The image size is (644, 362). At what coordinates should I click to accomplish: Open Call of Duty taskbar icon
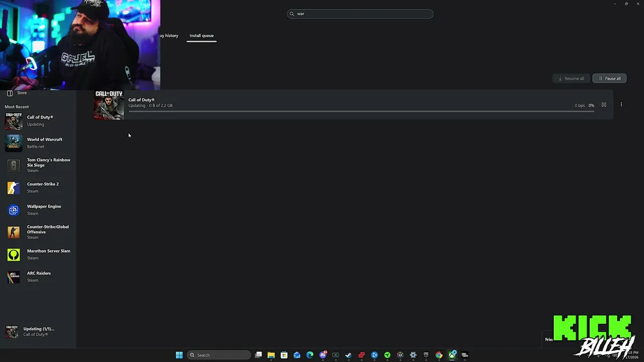465,355
